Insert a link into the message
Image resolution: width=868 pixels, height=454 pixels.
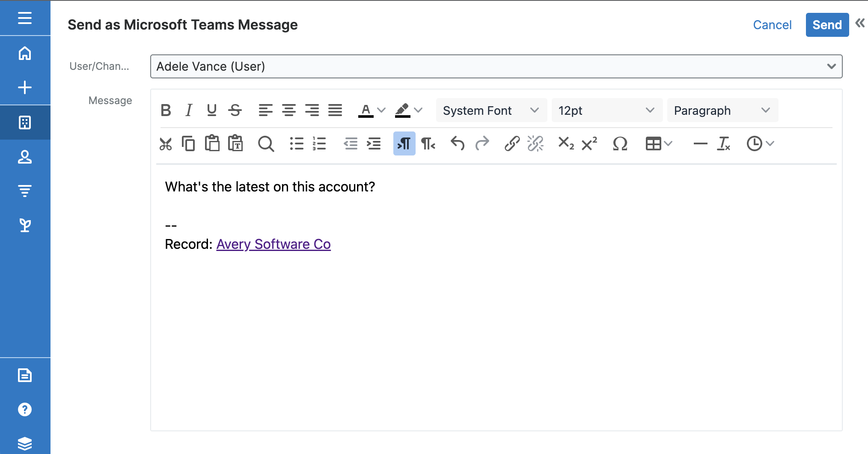(511, 144)
